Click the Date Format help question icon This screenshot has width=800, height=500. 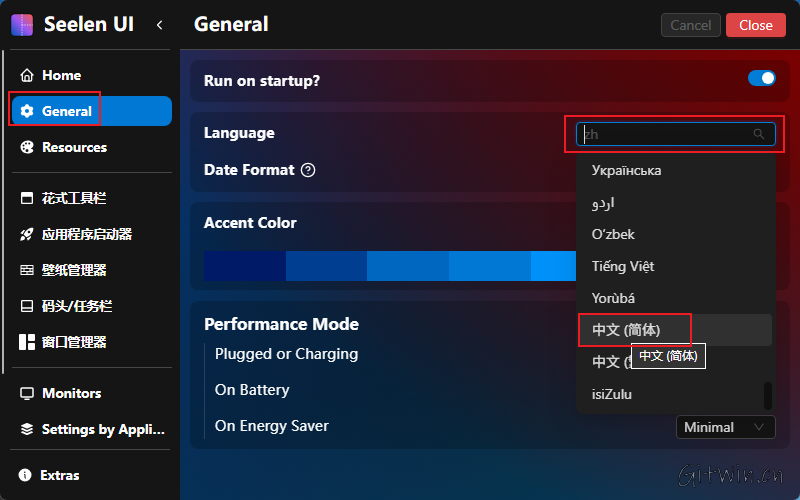[308, 170]
